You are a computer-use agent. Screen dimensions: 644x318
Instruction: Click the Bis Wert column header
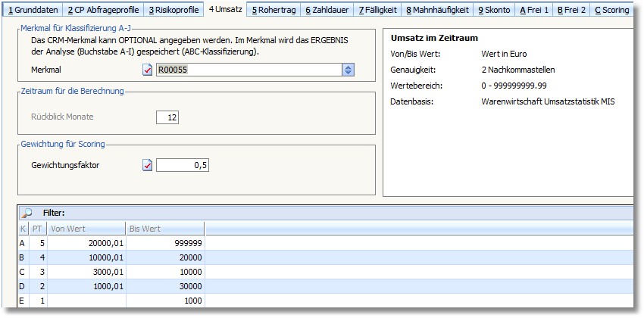click(x=167, y=228)
